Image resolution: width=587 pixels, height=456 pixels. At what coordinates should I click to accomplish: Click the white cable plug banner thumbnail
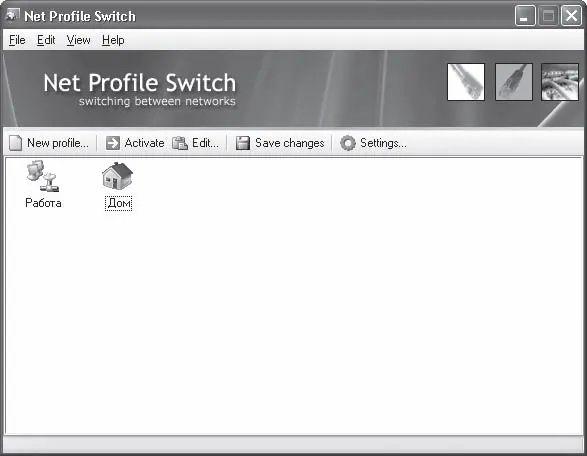466,82
